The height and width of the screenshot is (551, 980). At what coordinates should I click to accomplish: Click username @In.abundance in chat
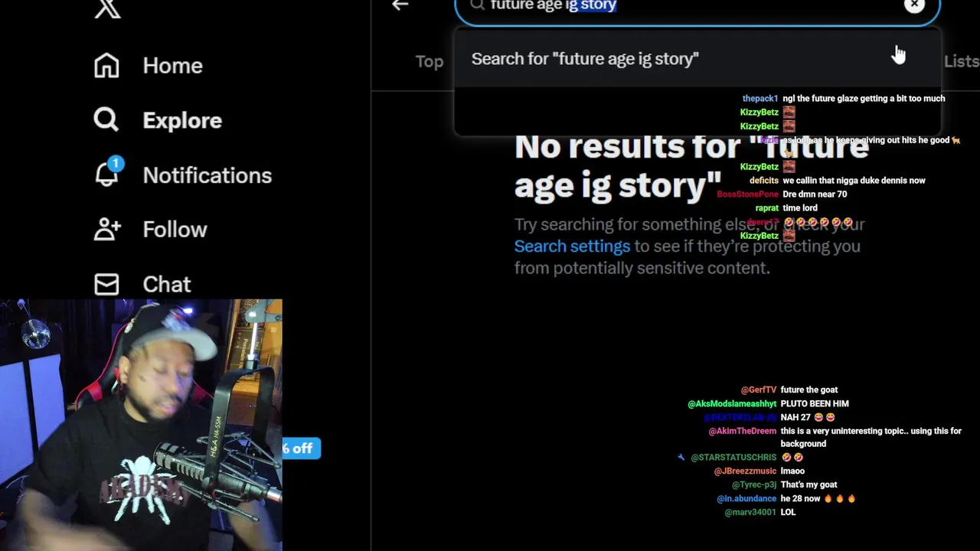[x=746, y=499]
